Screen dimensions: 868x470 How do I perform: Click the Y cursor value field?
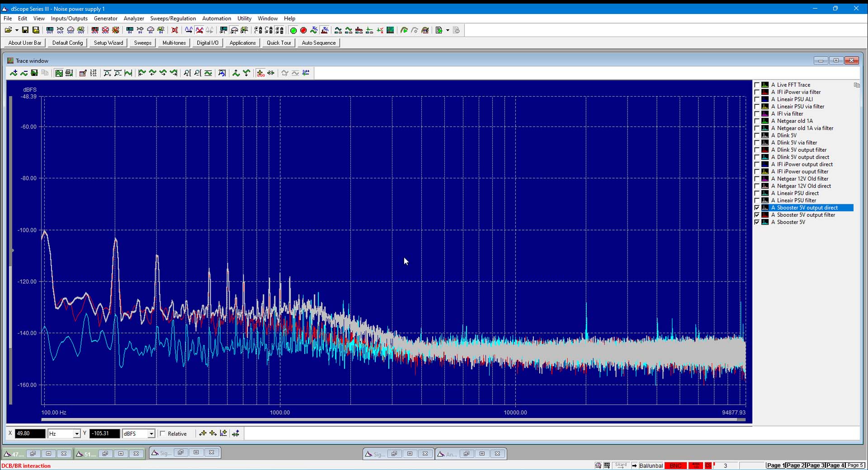point(104,434)
